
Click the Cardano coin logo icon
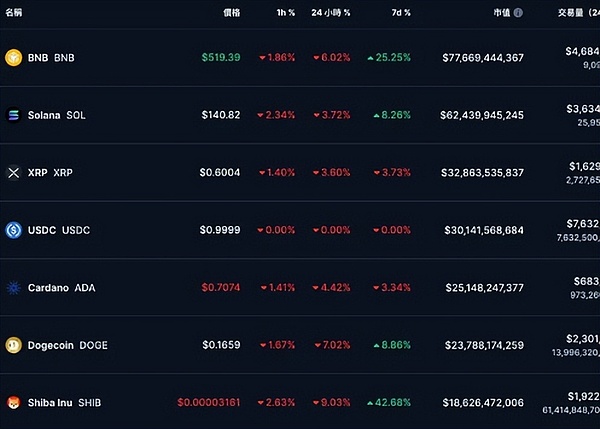pos(13,288)
